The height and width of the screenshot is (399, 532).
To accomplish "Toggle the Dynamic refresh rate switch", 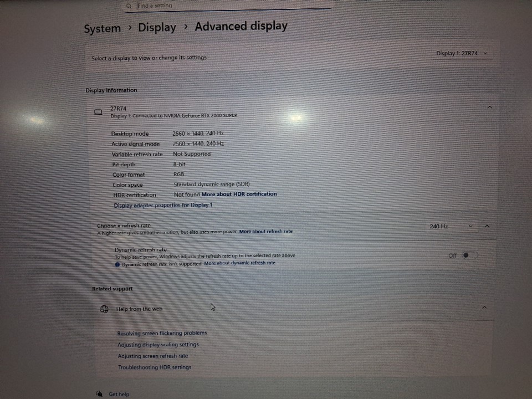I will [468, 255].
